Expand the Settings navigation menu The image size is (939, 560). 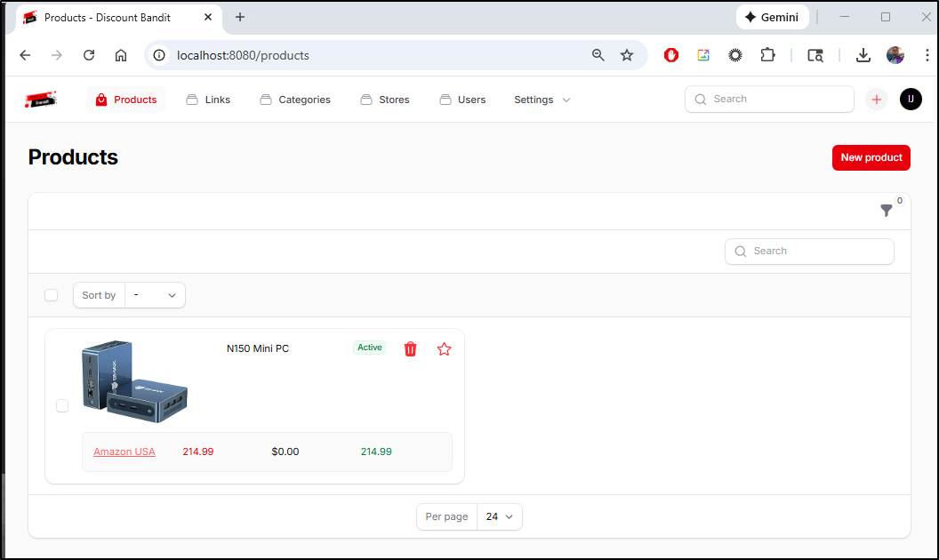(542, 100)
